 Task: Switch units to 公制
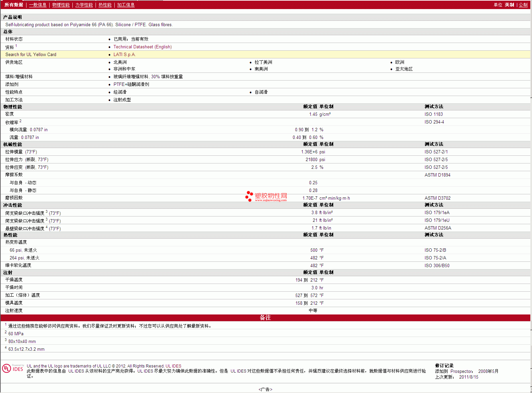point(523,5)
